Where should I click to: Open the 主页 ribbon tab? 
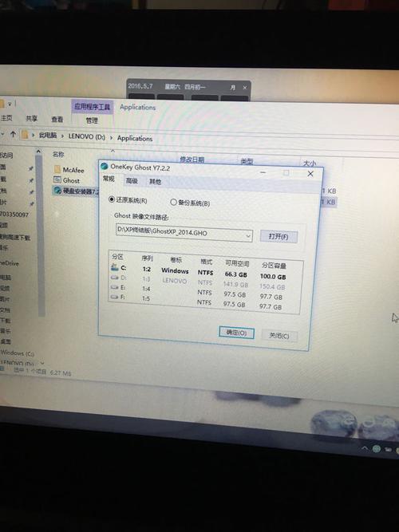tap(6, 118)
